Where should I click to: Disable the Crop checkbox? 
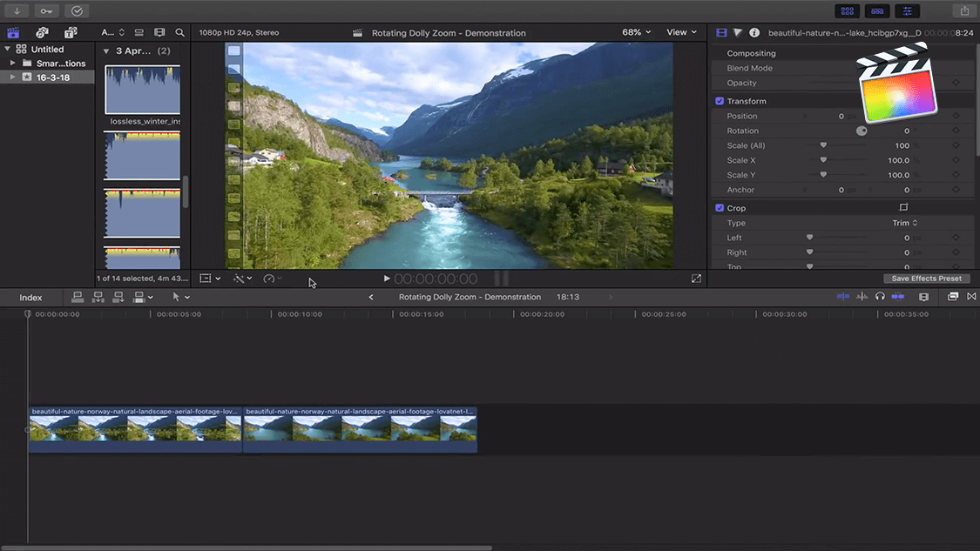click(x=720, y=208)
